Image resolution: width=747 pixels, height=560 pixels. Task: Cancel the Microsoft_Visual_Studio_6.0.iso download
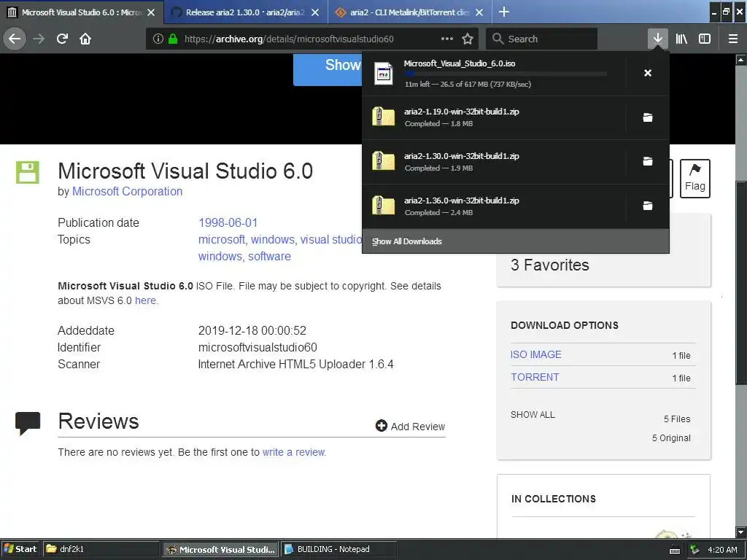648,73
